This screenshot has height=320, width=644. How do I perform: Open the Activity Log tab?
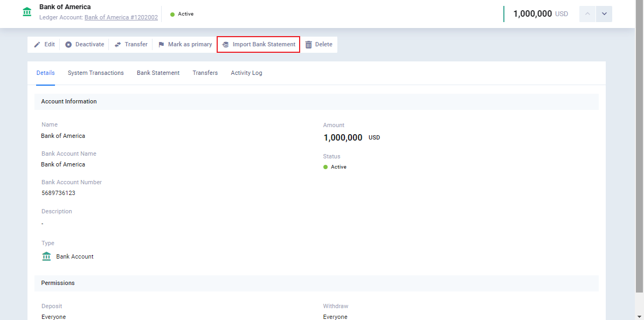click(246, 73)
